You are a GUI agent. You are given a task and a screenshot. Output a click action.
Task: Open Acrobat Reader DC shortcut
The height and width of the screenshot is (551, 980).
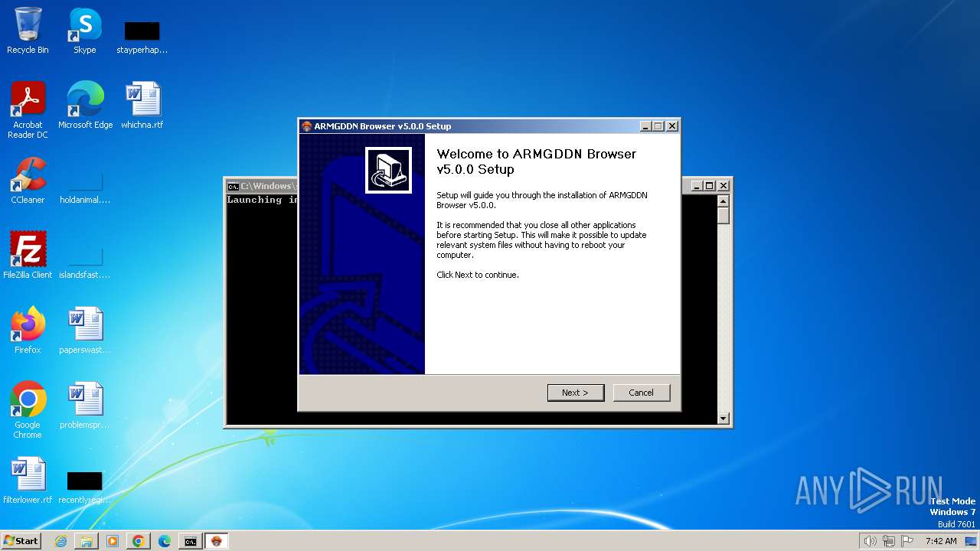(28, 110)
